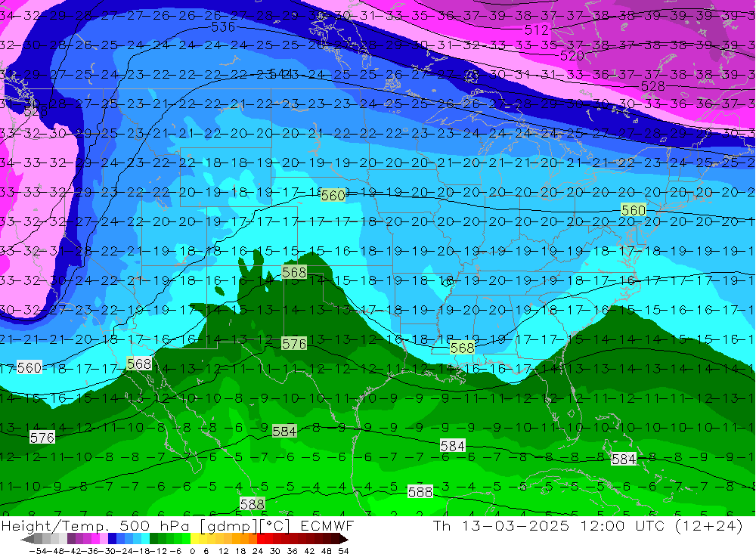Image resolution: width=756 pixels, height=554 pixels.
Task: Click the 520 contour label
Action: (x=572, y=56)
